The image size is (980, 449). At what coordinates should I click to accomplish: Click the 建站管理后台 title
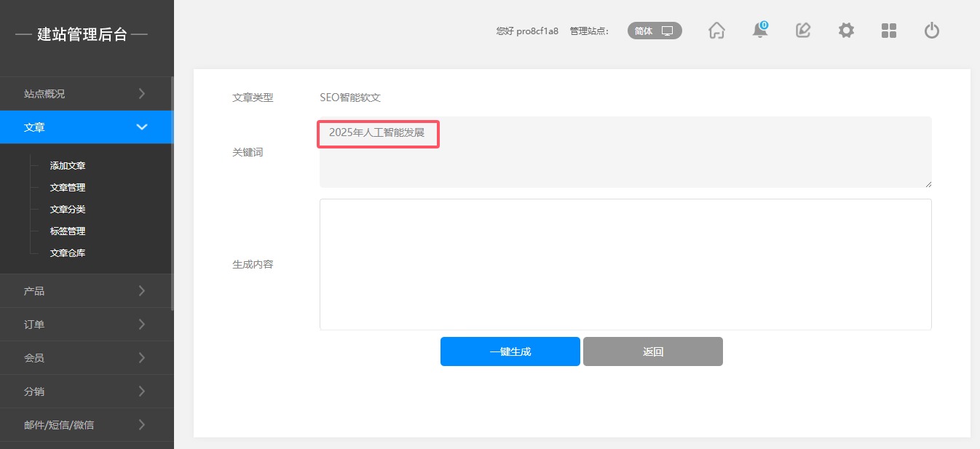82,34
